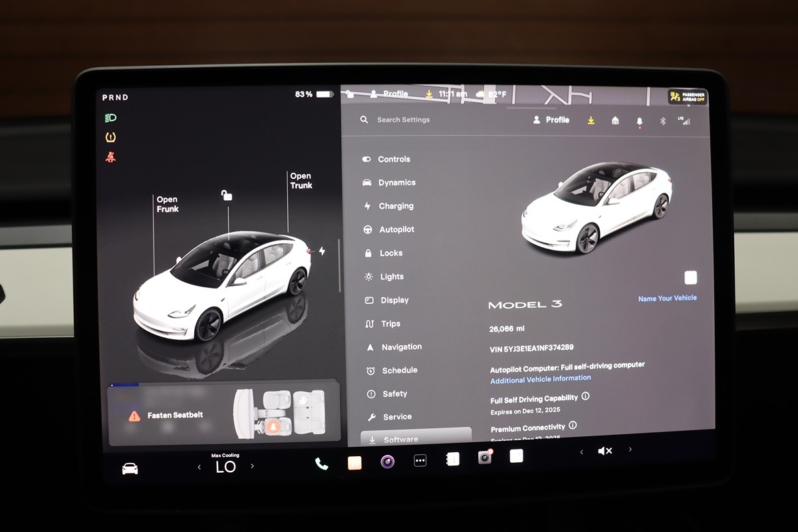Screen dimensions: 798x532
Task: Tap the download arrow beside the clock
Action: click(x=429, y=94)
